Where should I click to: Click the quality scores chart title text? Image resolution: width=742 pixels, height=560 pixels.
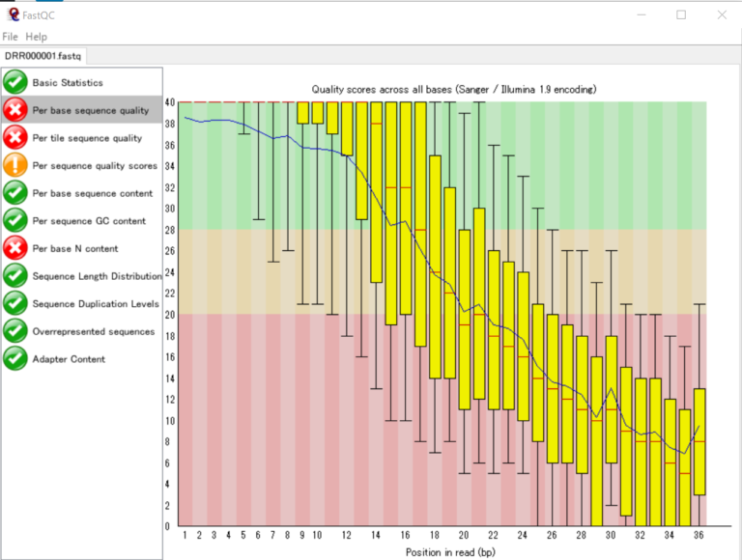click(453, 89)
